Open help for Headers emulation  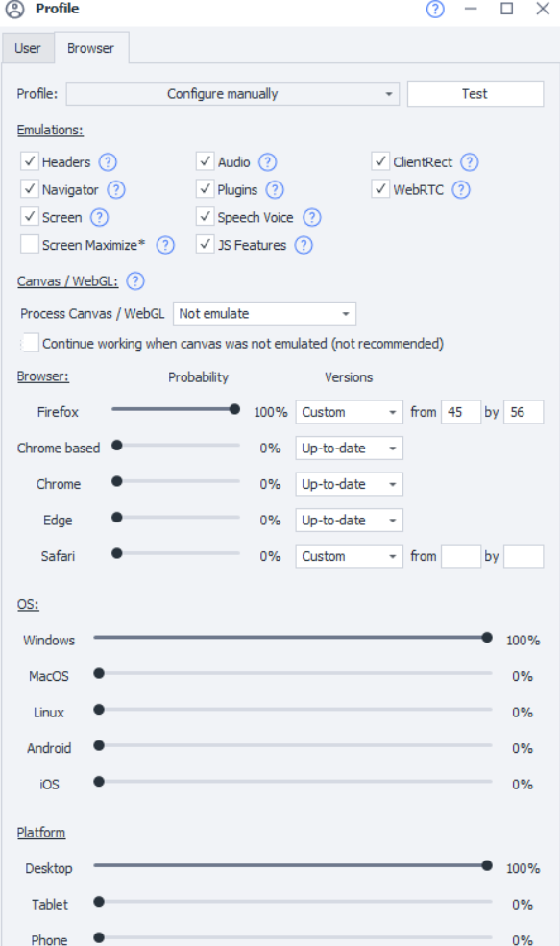point(108,161)
